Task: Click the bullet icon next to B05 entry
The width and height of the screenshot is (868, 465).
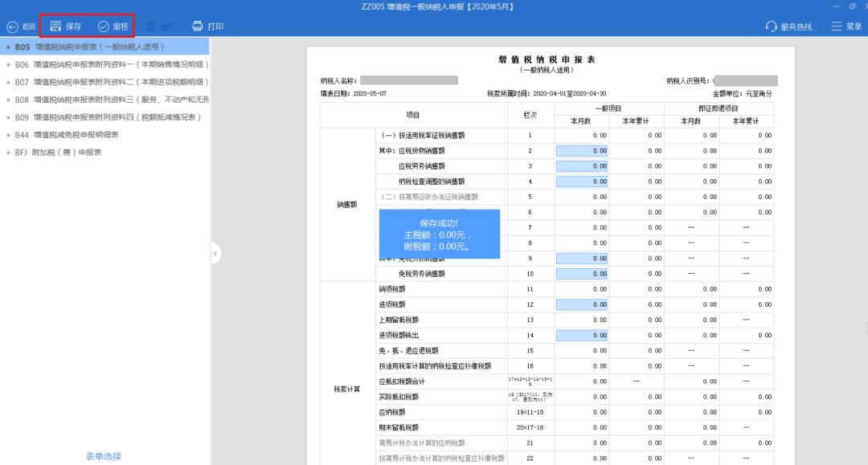Action: click(x=10, y=47)
